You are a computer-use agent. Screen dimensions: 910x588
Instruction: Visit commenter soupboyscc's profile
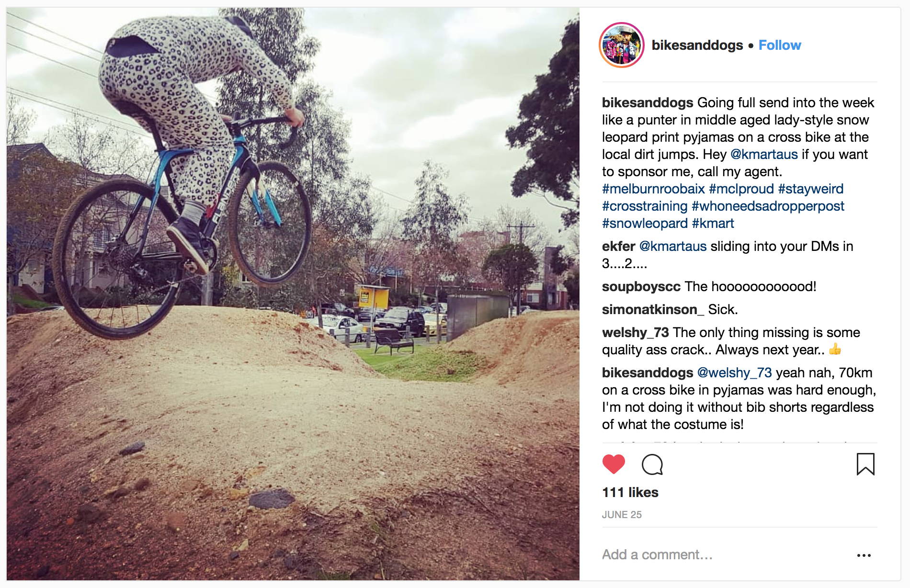coord(641,286)
